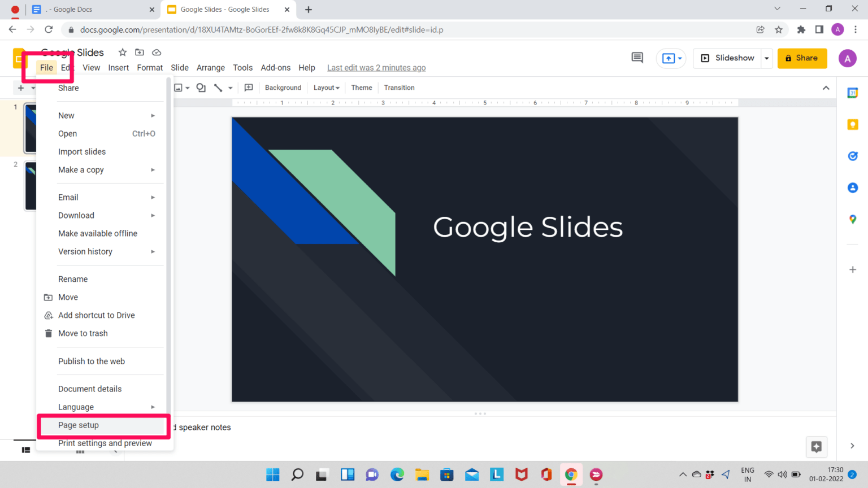
Task: Click the Explore button at bottom right
Action: [817, 447]
